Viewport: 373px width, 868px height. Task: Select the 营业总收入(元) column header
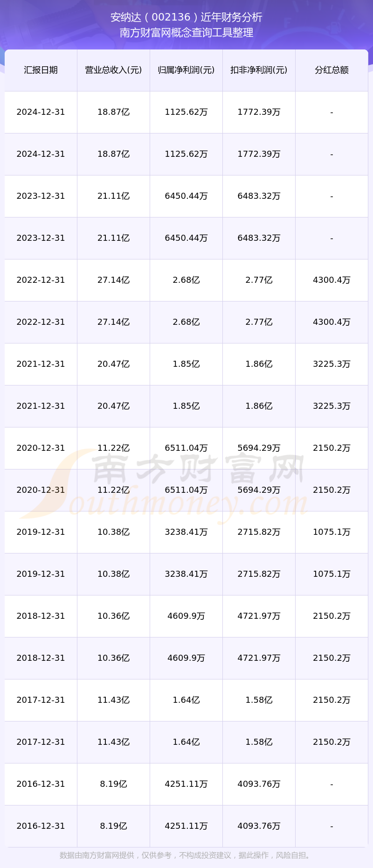click(x=113, y=70)
